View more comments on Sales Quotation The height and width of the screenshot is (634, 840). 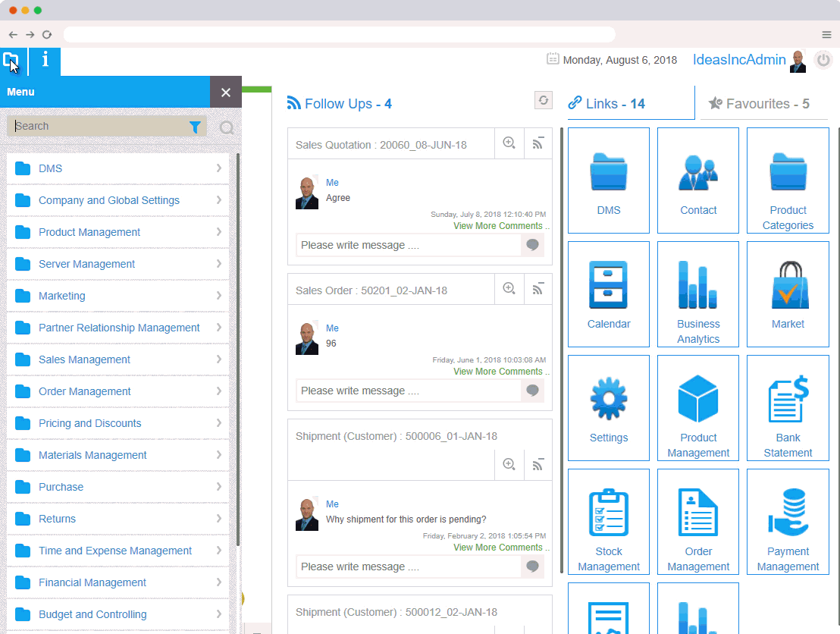498,226
